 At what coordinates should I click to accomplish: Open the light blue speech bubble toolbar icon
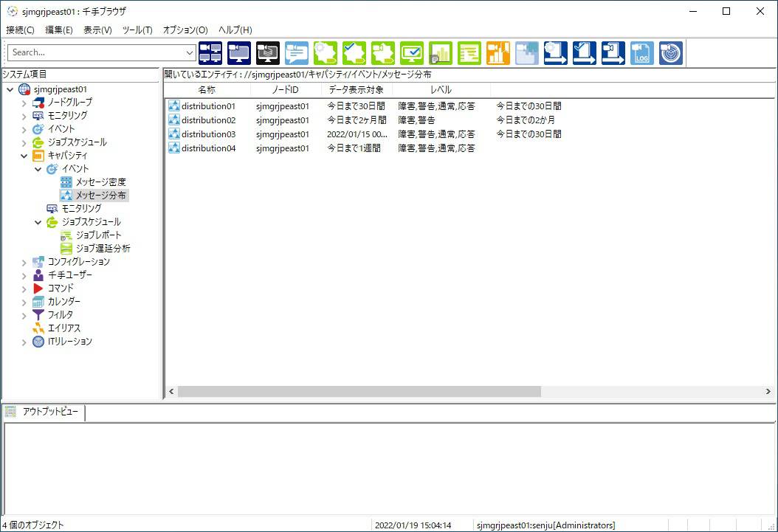[297, 53]
